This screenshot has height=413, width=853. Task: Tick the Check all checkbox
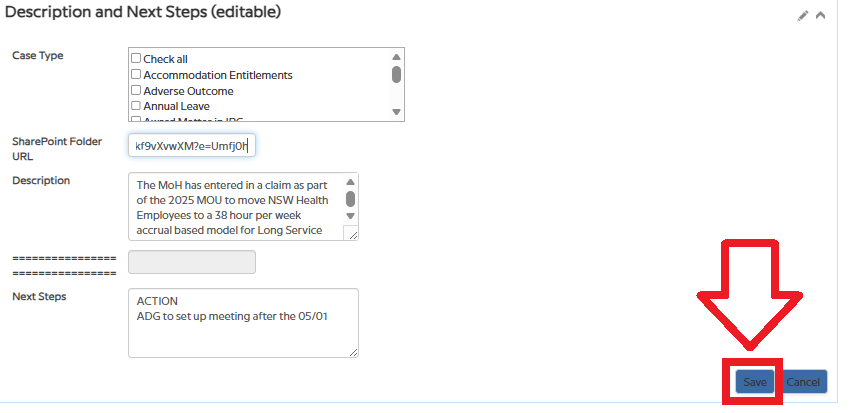pos(136,59)
